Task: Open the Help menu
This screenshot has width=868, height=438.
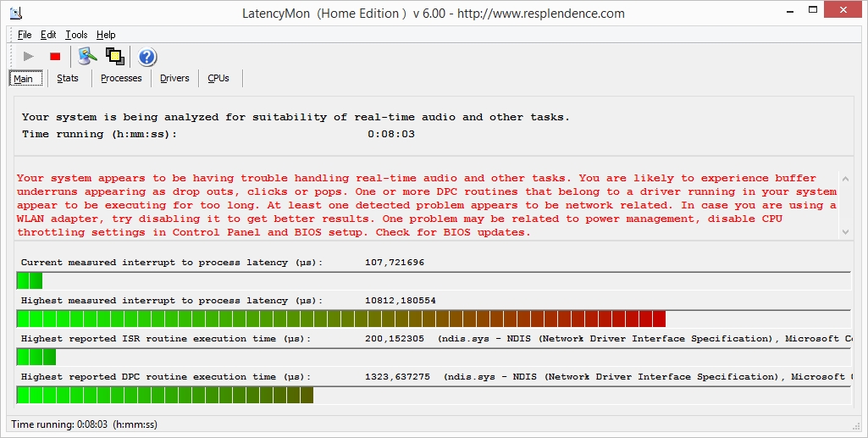Action: point(106,35)
